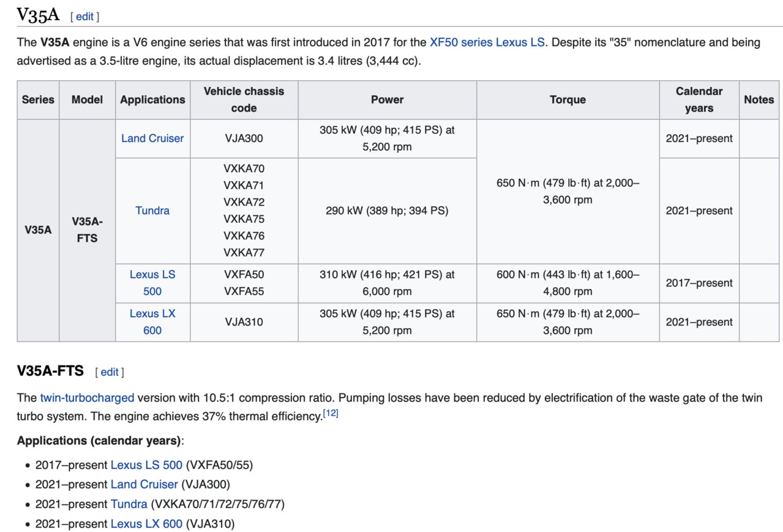
Task: Click the 290 kW (389 hp; 394 PS) cell
Action: tap(387, 211)
